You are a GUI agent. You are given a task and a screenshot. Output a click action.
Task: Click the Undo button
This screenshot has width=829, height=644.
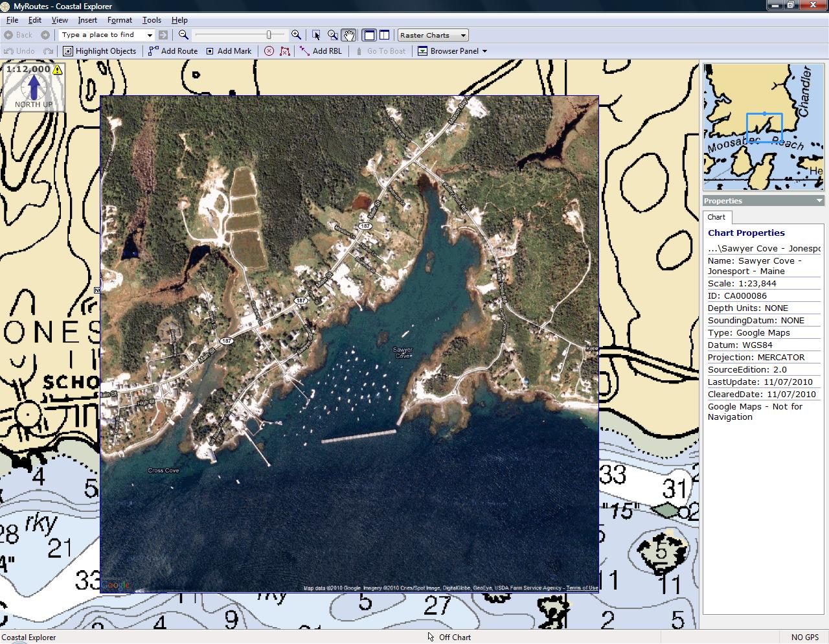click(x=19, y=51)
